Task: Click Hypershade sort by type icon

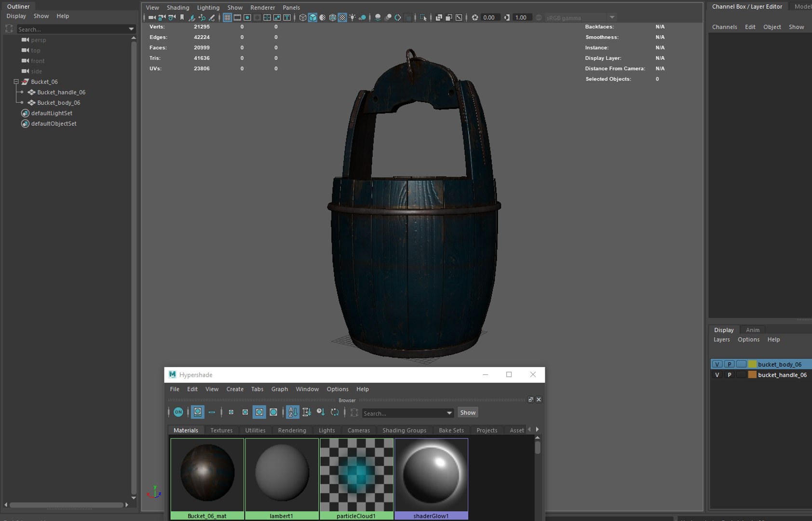Action: pyautogui.click(x=307, y=412)
